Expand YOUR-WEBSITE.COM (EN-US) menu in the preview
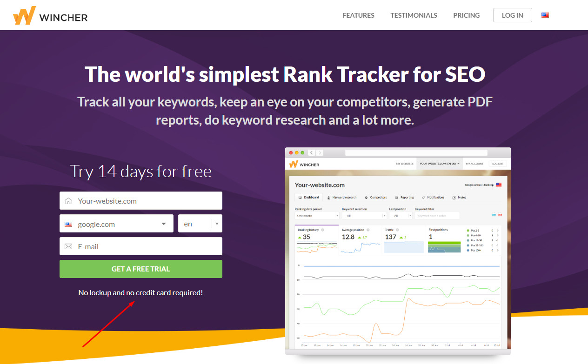 click(x=439, y=164)
